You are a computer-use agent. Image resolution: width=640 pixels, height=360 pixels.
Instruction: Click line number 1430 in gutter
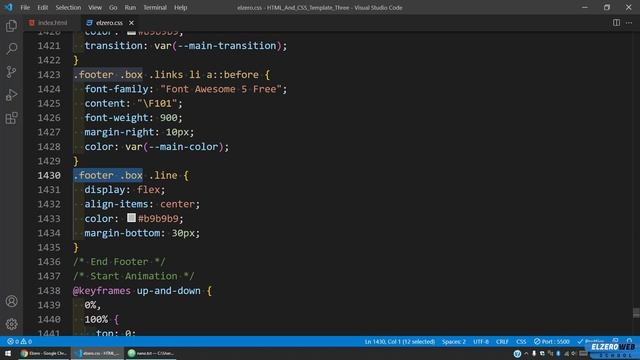tap(49, 176)
